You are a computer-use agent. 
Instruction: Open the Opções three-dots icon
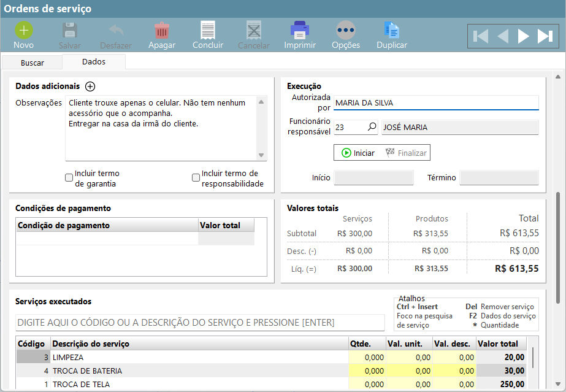(346, 30)
